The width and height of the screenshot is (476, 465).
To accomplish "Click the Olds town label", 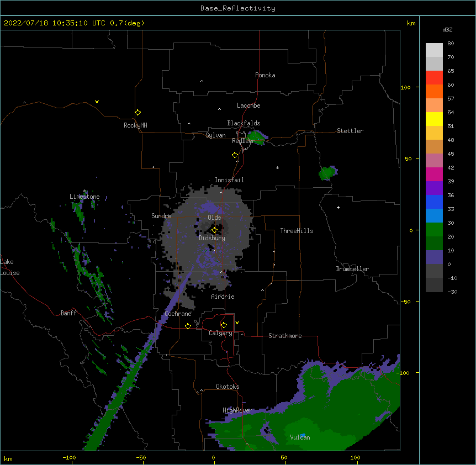I will pyautogui.click(x=214, y=218).
